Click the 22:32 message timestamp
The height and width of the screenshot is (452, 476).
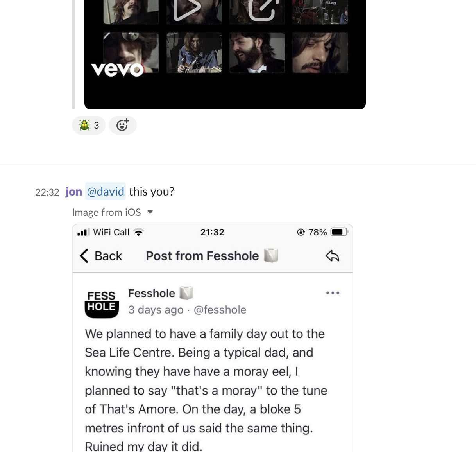[x=47, y=192]
